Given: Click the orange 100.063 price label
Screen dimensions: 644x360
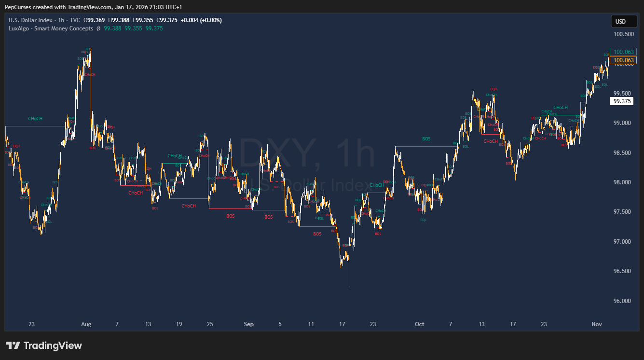Looking at the screenshot, I should click(x=623, y=60).
